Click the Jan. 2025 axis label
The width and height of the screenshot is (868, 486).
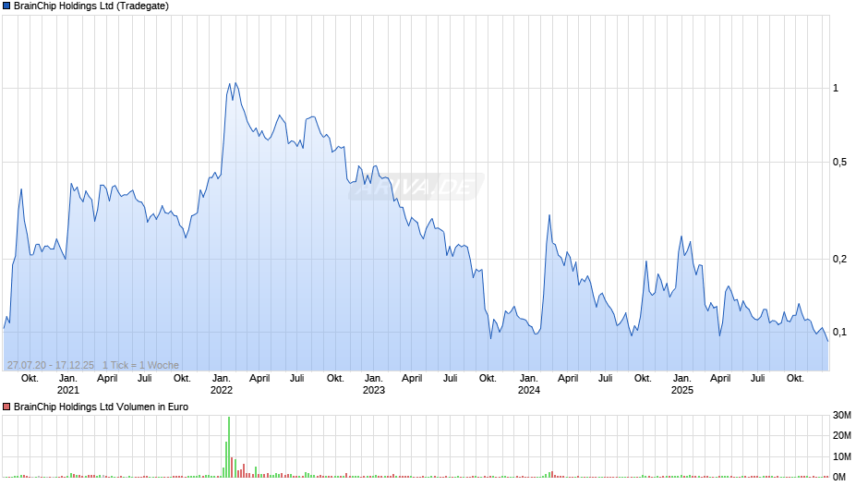(682, 384)
